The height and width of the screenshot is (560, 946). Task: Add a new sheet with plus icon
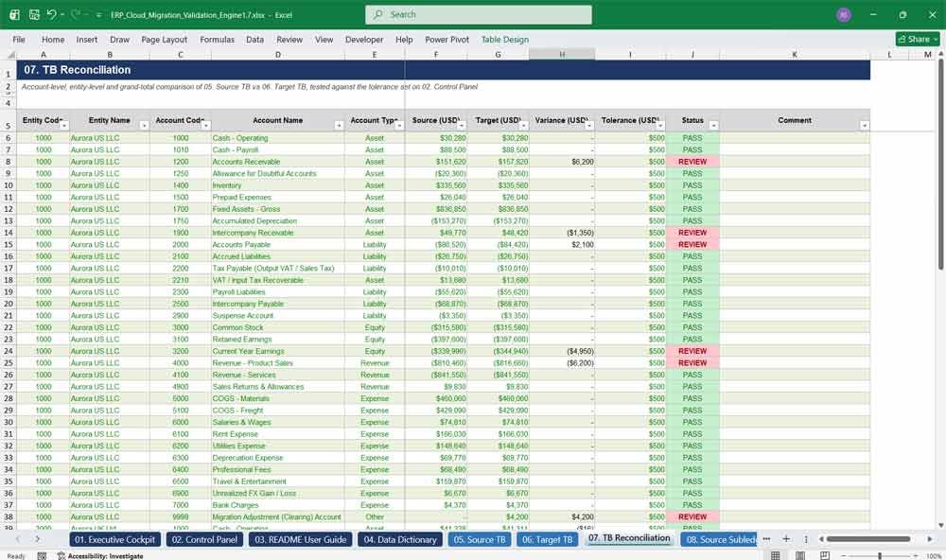pyautogui.click(x=786, y=539)
